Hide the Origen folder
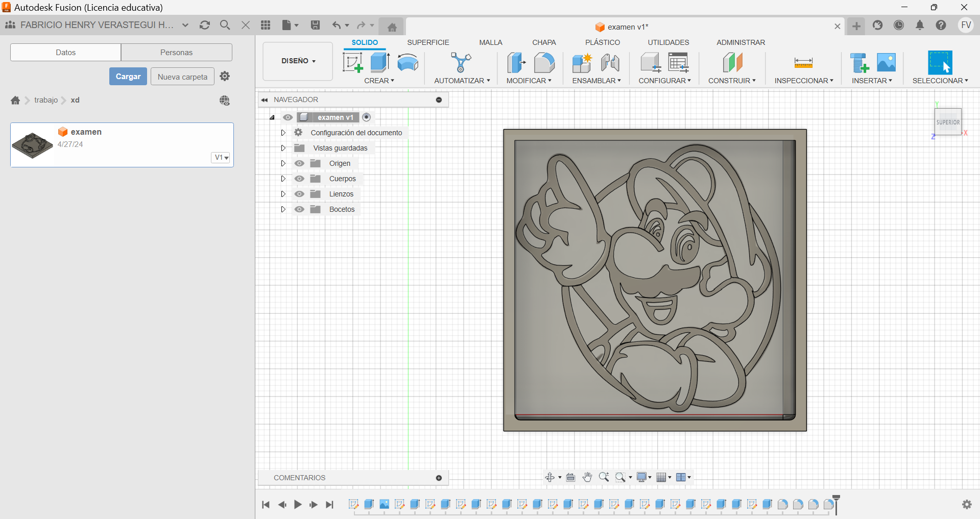The height and width of the screenshot is (519, 980). click(300, 163)
